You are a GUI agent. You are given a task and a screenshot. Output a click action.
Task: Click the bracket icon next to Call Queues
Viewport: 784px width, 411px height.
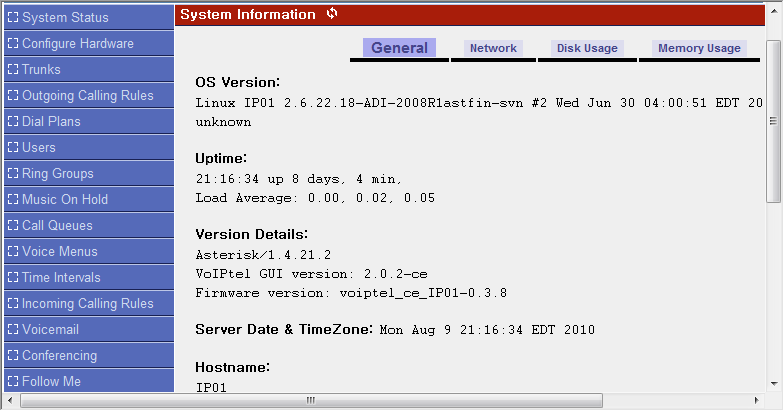click(x=13, y=225)
